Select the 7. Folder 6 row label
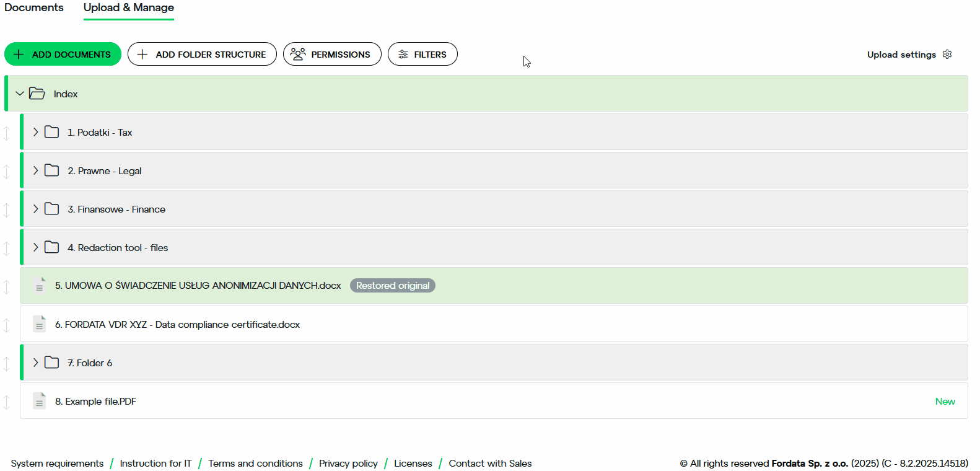 click(90, 363)
